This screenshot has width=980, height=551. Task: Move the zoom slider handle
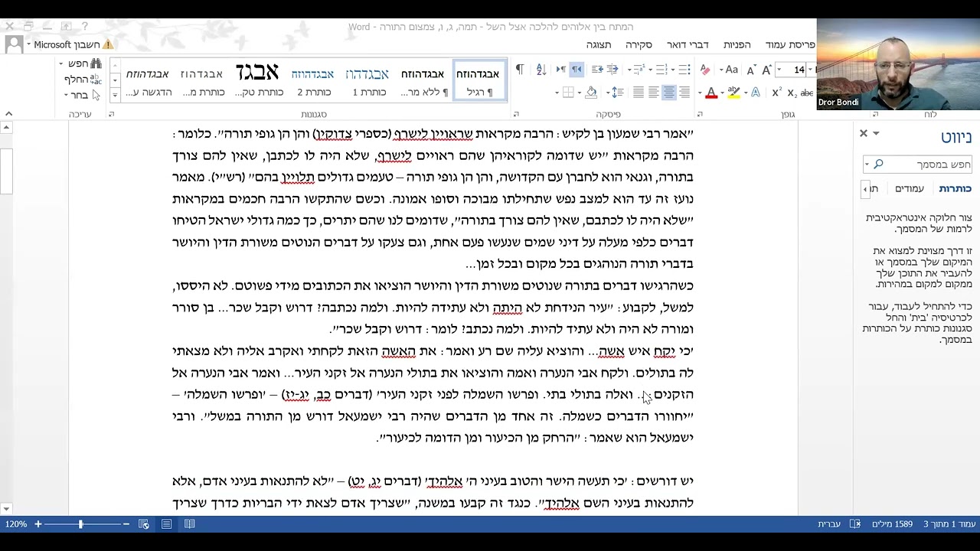click(80, 524)
